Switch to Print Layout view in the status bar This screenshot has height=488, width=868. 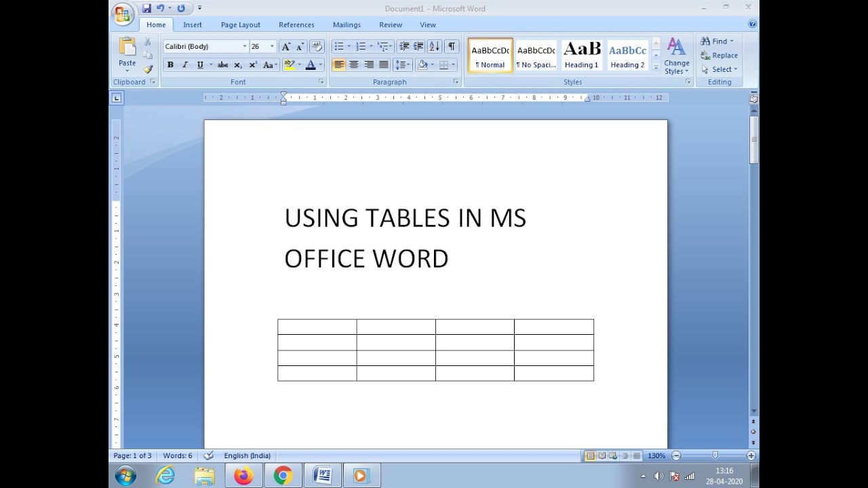(590, 456)
